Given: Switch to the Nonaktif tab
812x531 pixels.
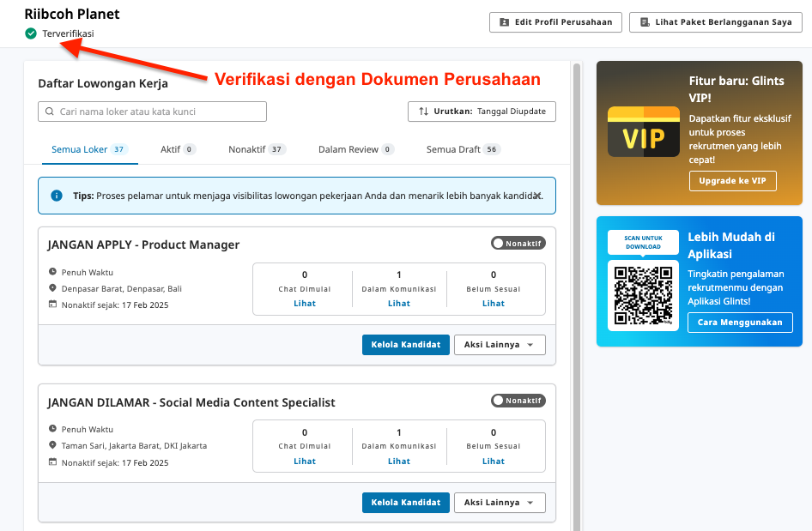Looking at the screenshot, I should [257, 149].
